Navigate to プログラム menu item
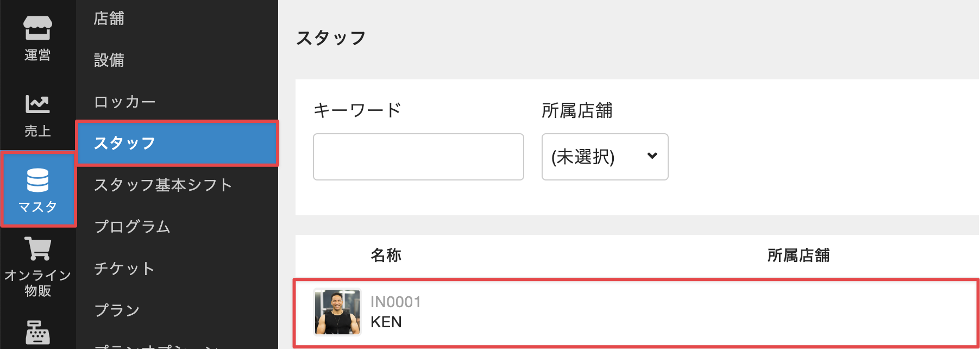This screenshot has width=980, height=349. [133, 227]
